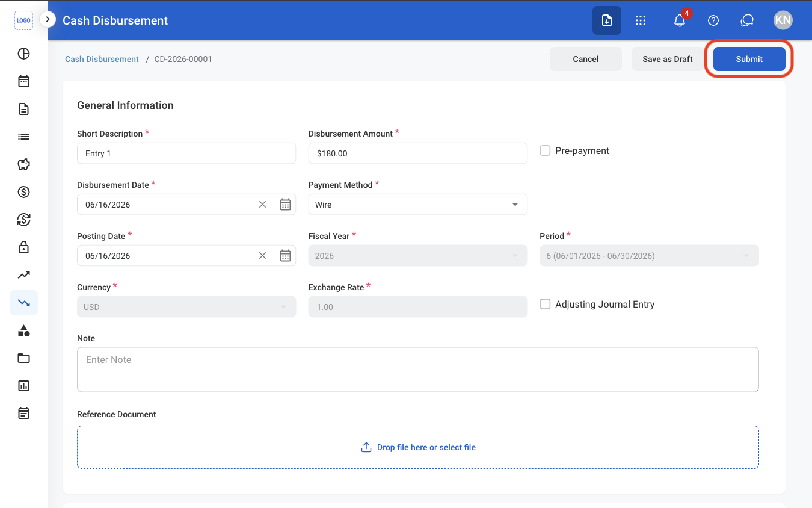Select the highlighted downward trend sidebar icon
The height and width of the screenshot is (508, 812).
point(23,303)
